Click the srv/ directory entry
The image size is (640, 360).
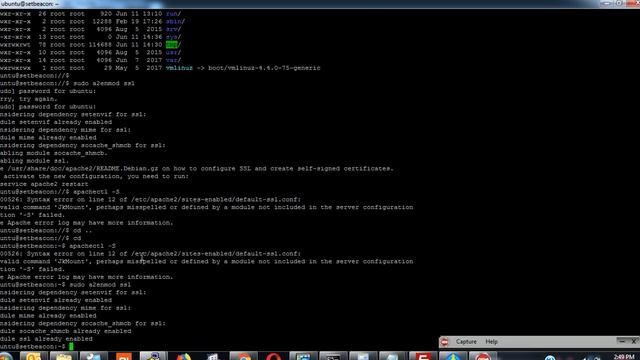pyautogui.click(x=173, y=29)
